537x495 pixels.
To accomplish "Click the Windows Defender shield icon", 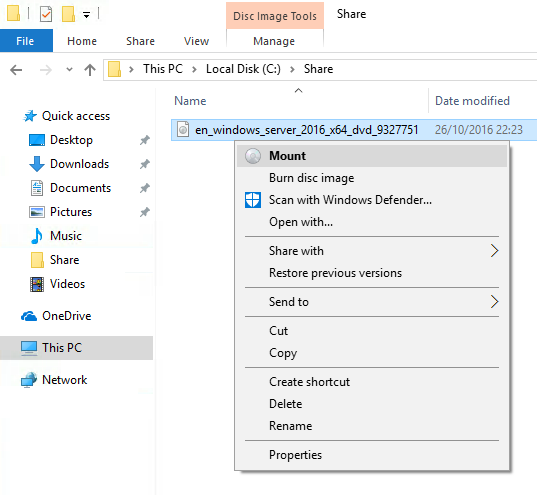I will (253, 200).
